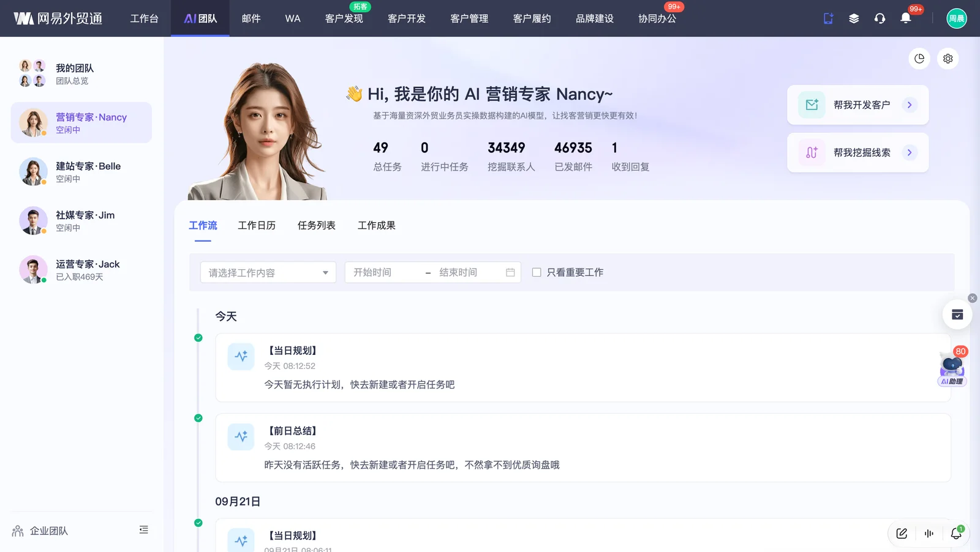Switch to the 工作成果 tab
Image resolution: width=980 pixels, height=552 pixels.
click(377, 225)
